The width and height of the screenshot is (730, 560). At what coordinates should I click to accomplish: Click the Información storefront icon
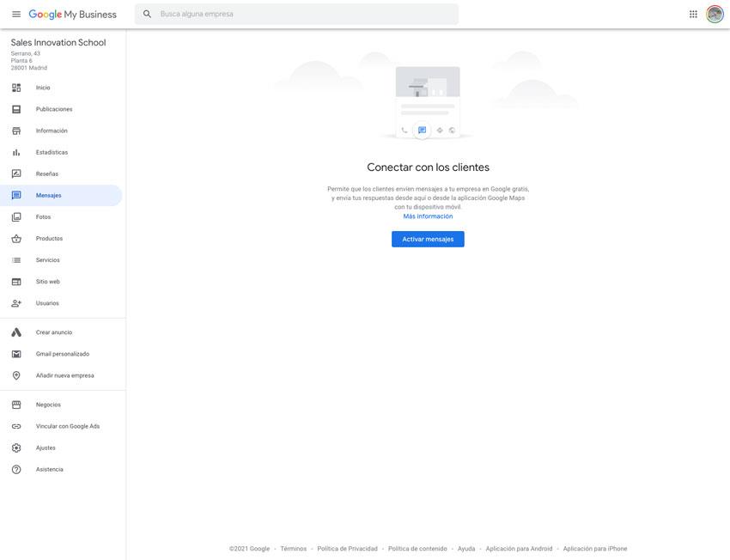click(x=16, y=131)
